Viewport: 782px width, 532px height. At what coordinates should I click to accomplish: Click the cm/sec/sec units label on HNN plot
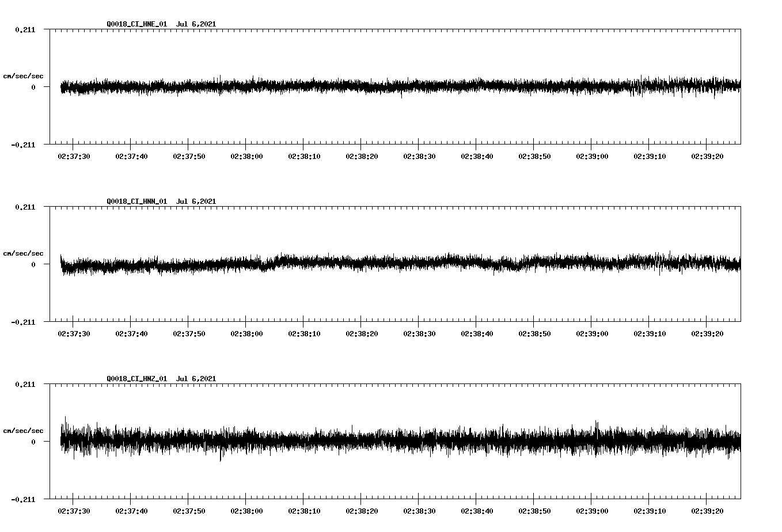coord(23,253)
